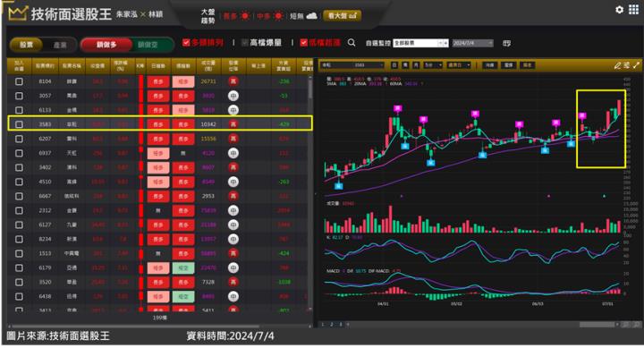This screenshot has height=348, width=644.
Task: Click the 看大盤 market button
Action: tap(342, 16)
